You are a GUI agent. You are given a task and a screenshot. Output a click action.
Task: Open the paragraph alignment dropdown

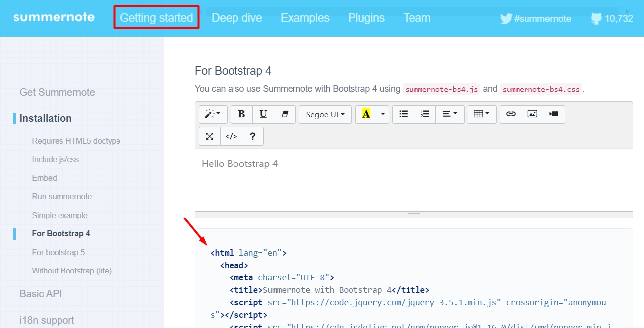coord(450,114)
